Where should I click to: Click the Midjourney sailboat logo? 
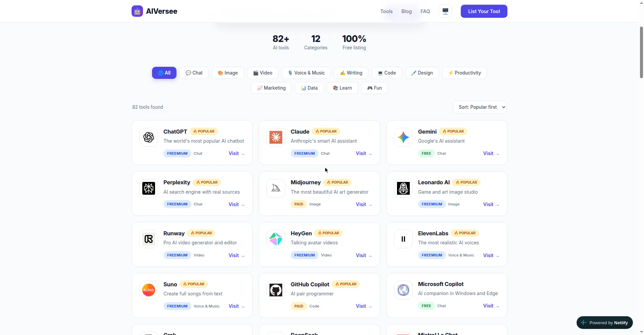coord(276,188)
